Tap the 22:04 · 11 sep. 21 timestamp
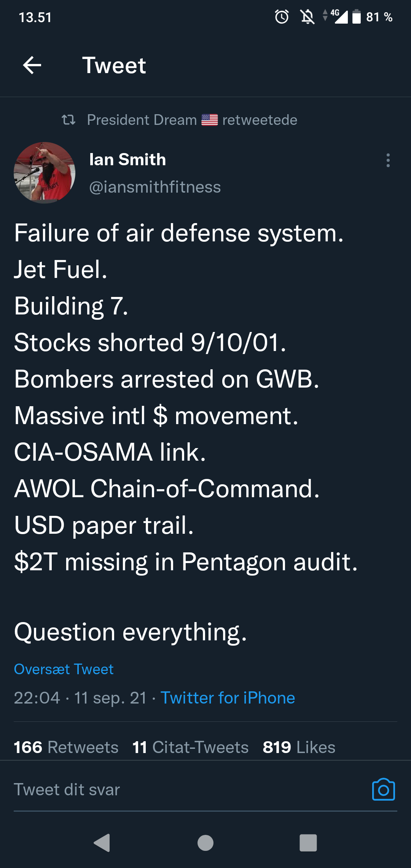The width and height of the screenshot is (411, 868). [x=80, y=698]
